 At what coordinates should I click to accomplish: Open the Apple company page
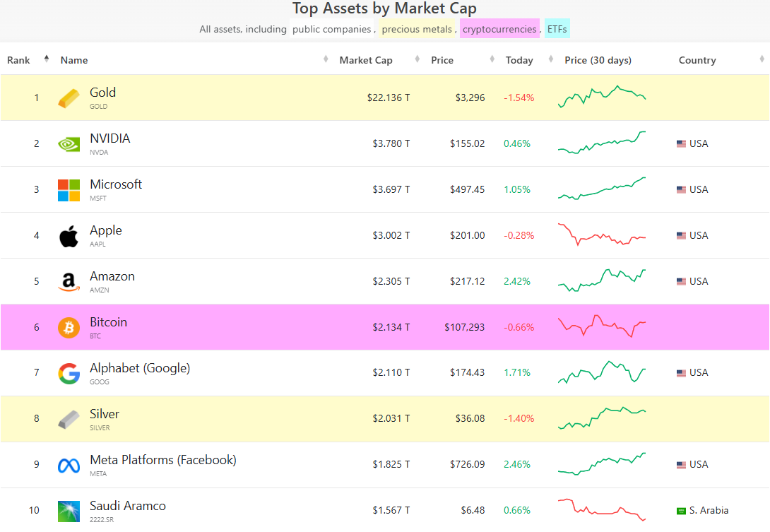(x=105, y=230)
